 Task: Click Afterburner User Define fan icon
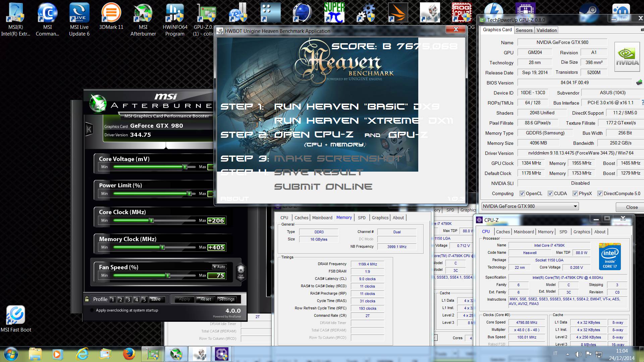pos(241,271)
